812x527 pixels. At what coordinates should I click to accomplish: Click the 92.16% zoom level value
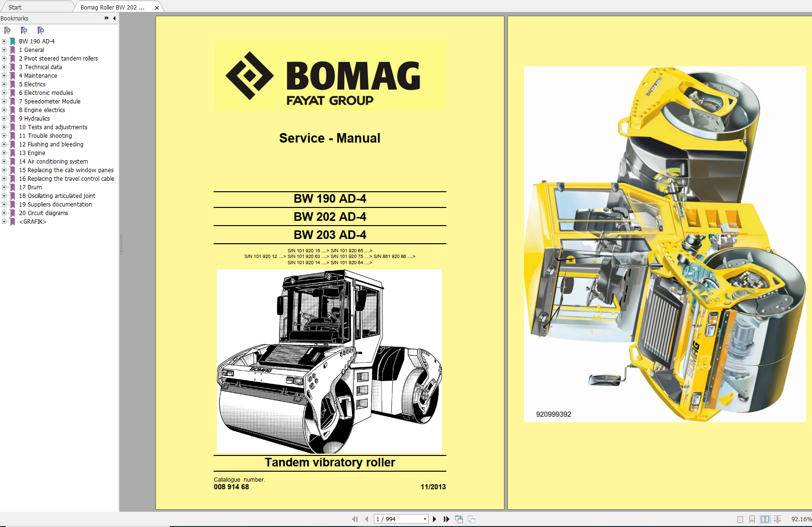(x=801, y=519)
